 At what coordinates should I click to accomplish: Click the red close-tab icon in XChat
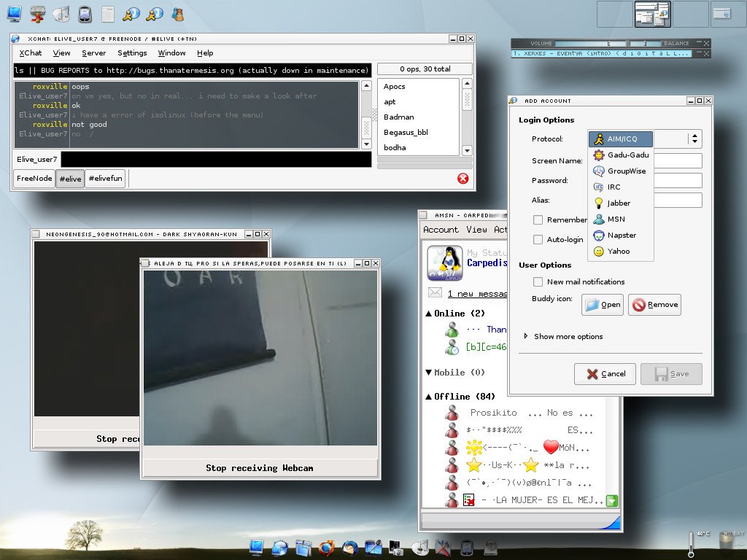(x=462, y=179)
